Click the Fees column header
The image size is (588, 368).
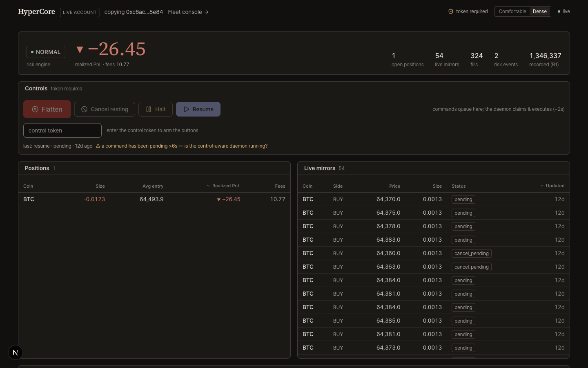point(280,186)
